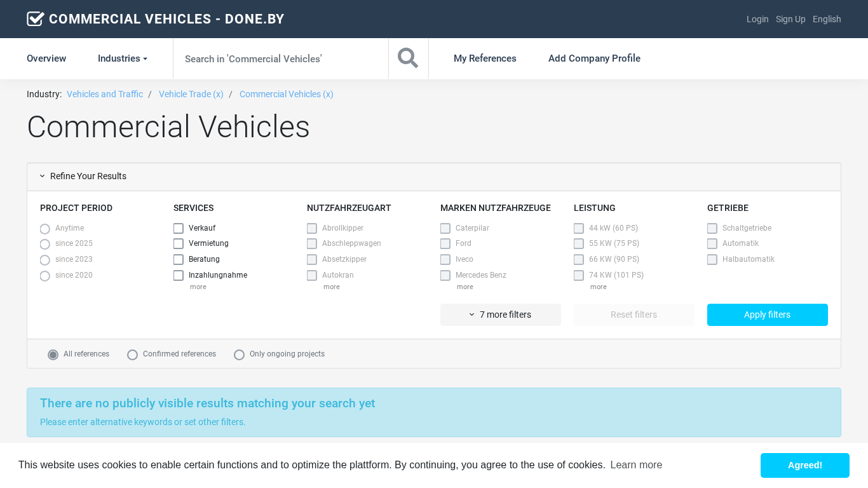Open the Industries dropdown menu
This screenshot has width=868, height=488.
pyautogui.click(x=122, y=58)
